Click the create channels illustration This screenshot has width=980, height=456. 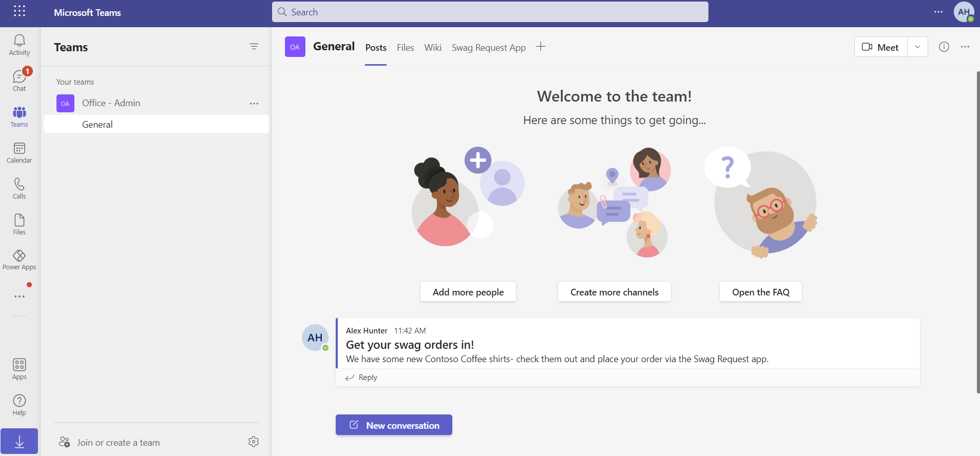614,202
